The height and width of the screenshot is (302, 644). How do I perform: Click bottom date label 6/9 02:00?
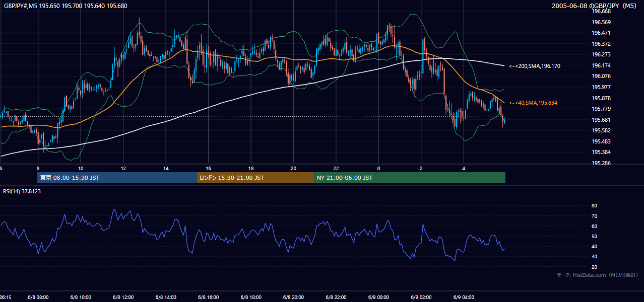tap(421, 297)
